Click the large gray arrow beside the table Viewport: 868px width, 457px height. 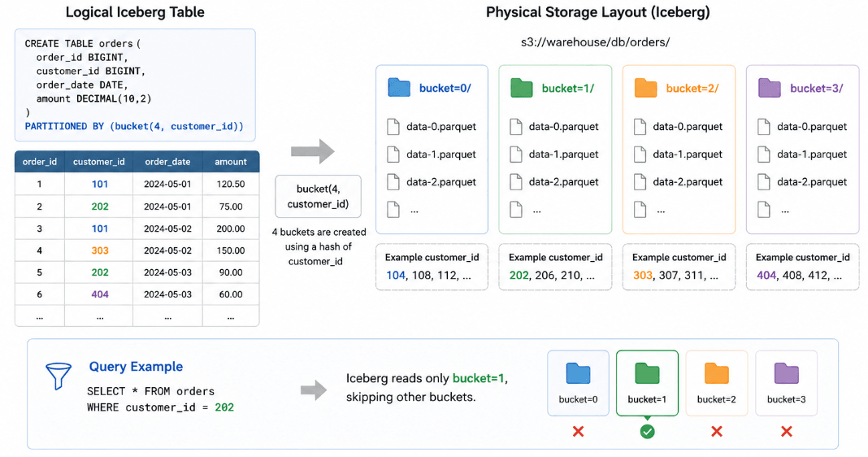pos(313,150)
